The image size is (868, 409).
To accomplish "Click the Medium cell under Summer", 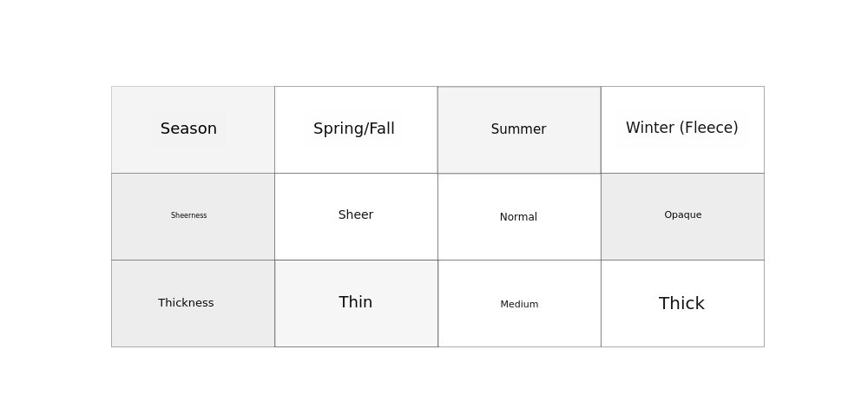I will tap(519, 303).
